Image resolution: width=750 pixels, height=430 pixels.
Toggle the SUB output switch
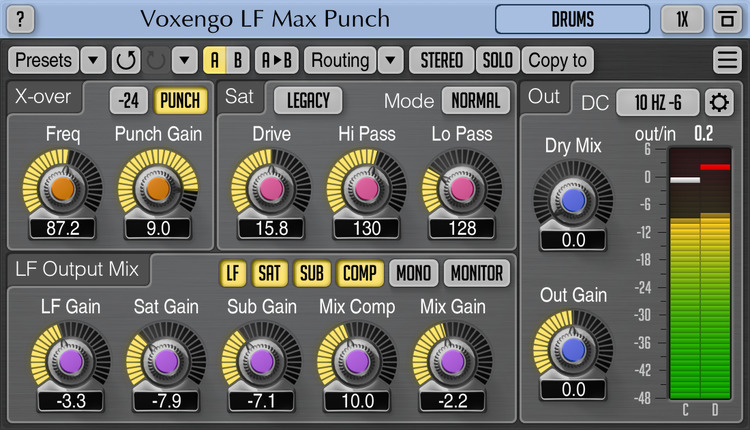(312, 273)
